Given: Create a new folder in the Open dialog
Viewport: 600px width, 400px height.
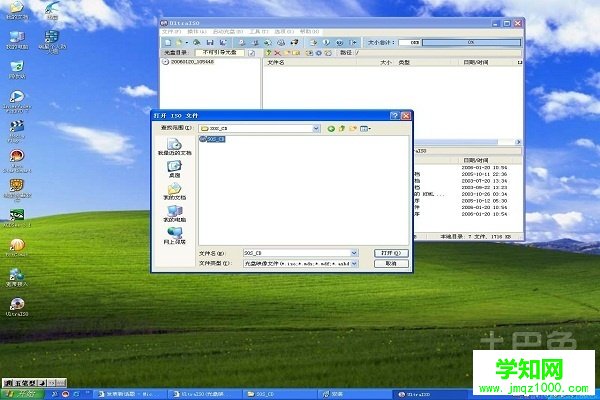Looking at the screenshot, I should coord(352,129).
